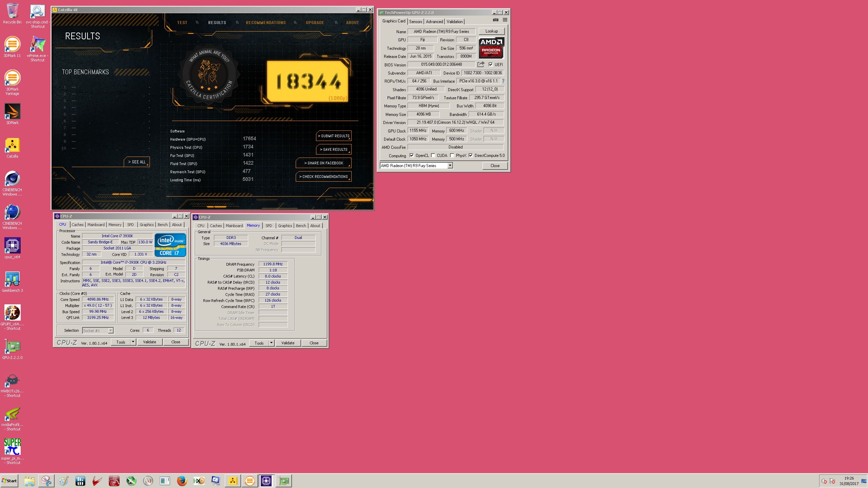Open cpuz_x64 desktop icon

pos(12,248)
